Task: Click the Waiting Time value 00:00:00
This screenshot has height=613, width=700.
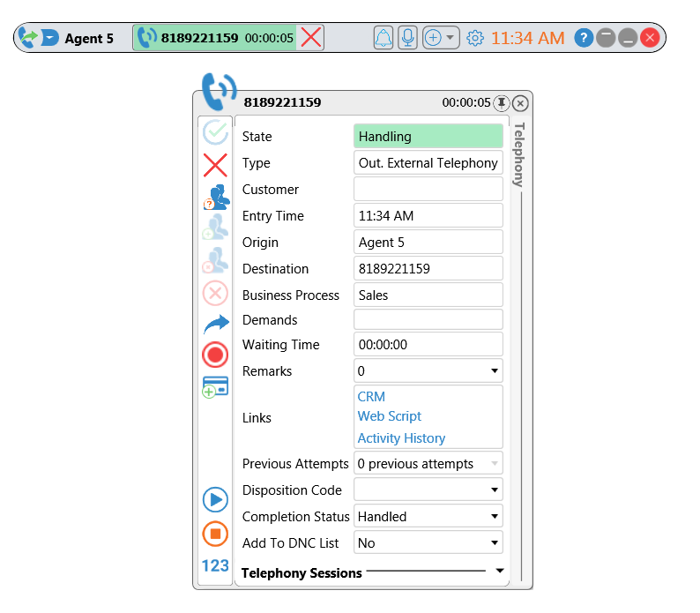Action: (428, 344)
